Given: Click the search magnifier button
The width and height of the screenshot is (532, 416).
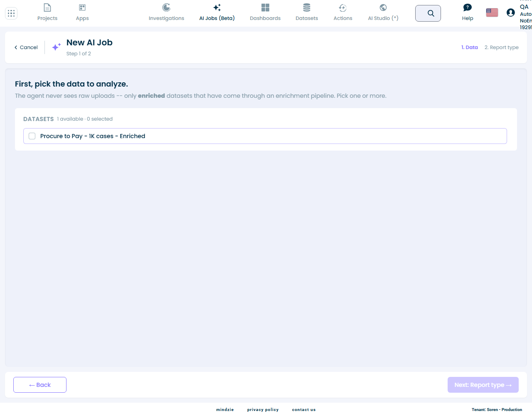Looking at the screenshot, I should click(428, 13).
